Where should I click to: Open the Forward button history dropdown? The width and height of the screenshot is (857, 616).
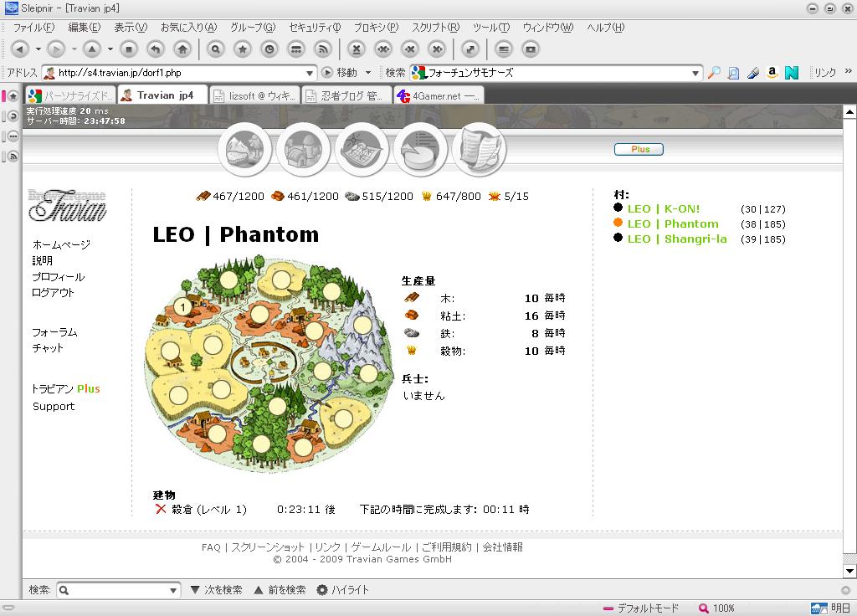click(x=74, y=49)
